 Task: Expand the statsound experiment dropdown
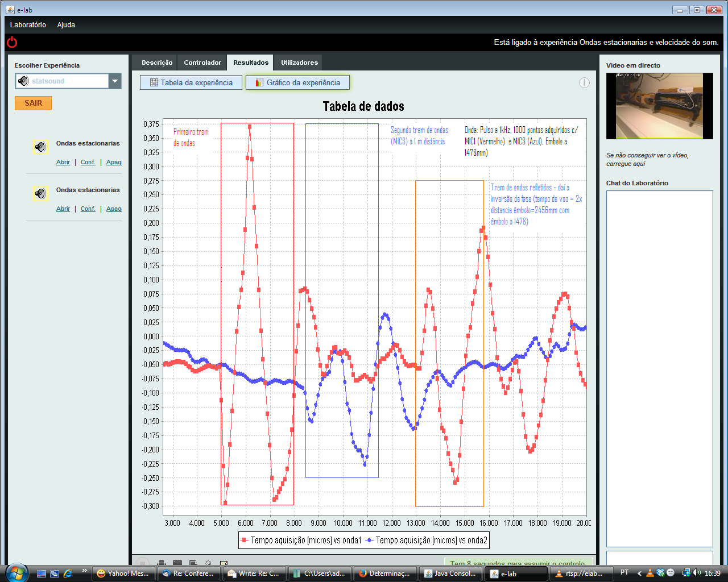click(115, 81)
